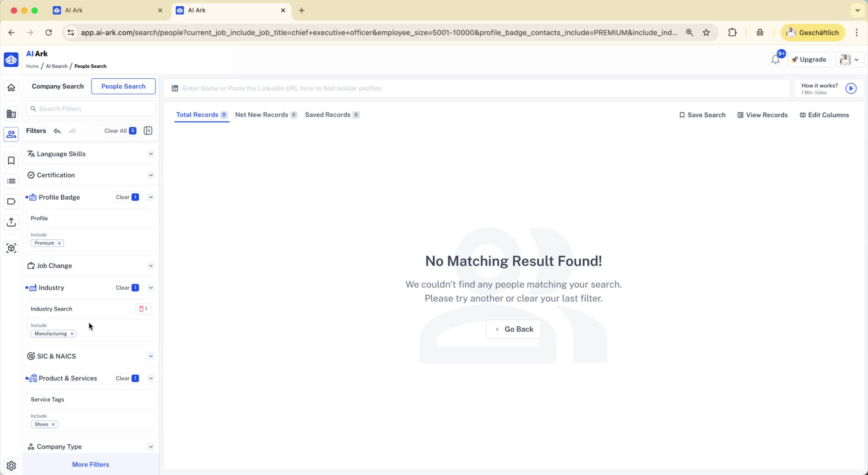
Task: Collapse the filters panel icon
Action: 148,131
